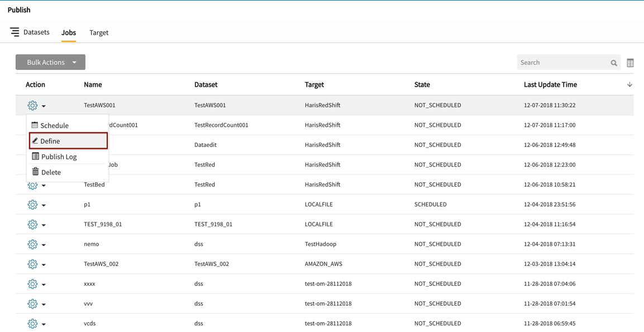Sort by Last Update Time arrow
The width and height of the screenshot is (644, 332).
point(629,85)
